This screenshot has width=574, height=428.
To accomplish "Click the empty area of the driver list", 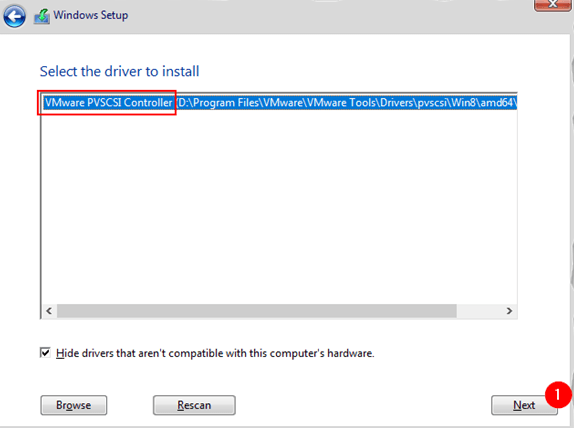I will tap(279, 205).
